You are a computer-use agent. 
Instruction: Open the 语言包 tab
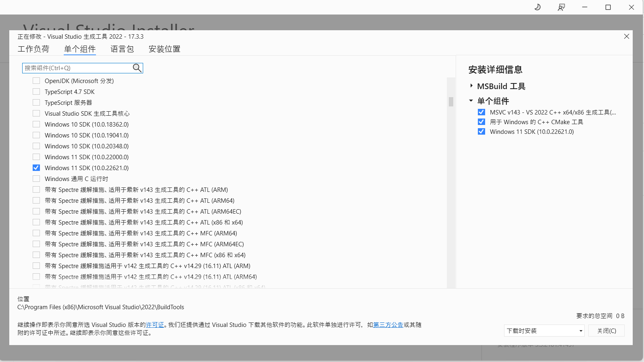click(x=122, y=49)
